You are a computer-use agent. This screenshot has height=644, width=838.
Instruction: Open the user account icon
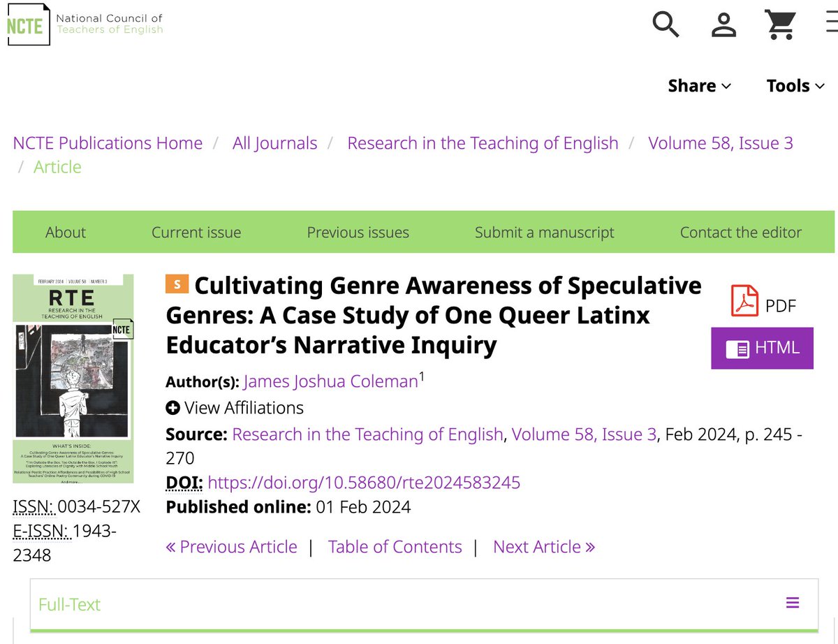click(x=724, y=25)
